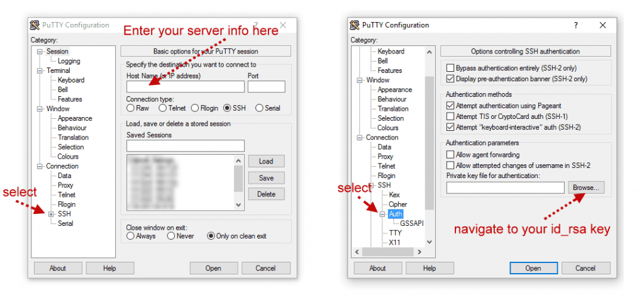Select X11 in right window tree
Image resolution: width=644 pixels, height=297 pixels.
(395, 242)
